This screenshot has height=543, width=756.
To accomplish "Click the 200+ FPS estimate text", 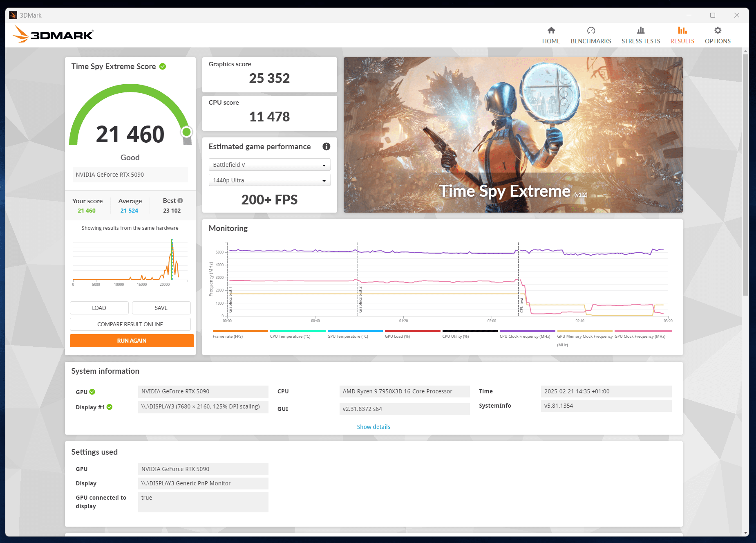I will (269, 200).
